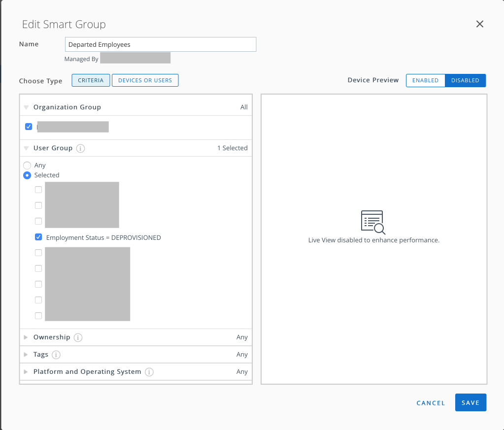Viewport: 504px width, 430px height.
Task: Set Device Preview to Enabled
Action: (x=425, y=80)
